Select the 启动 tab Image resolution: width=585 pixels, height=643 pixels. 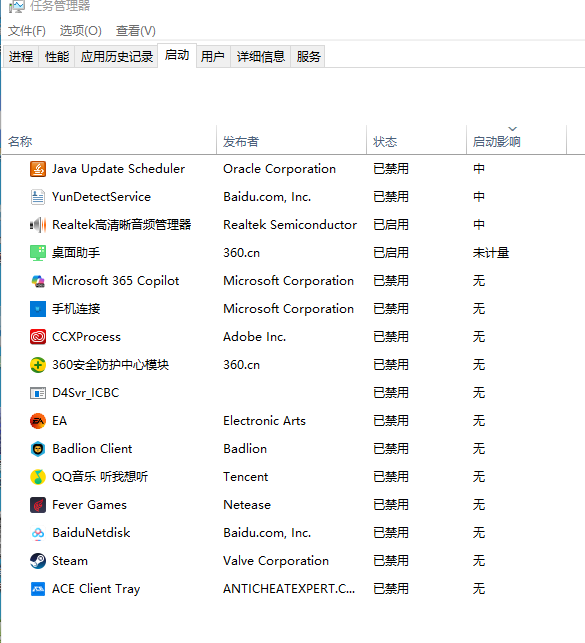(177, 55)
